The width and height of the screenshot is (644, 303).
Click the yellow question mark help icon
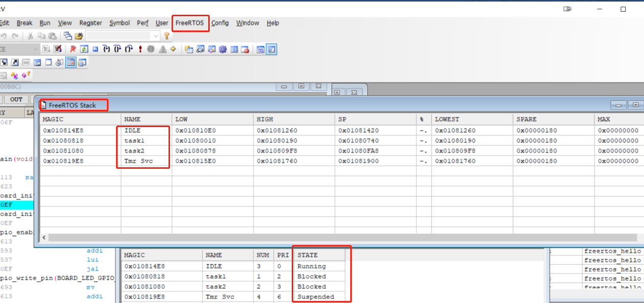[x=166, y=36]
